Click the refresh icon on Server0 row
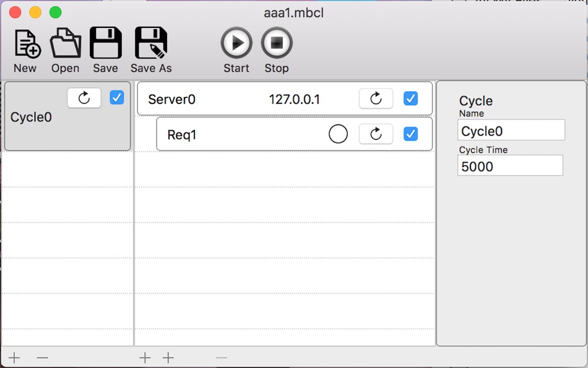The image size is (588, 368). tap(376, 99)
